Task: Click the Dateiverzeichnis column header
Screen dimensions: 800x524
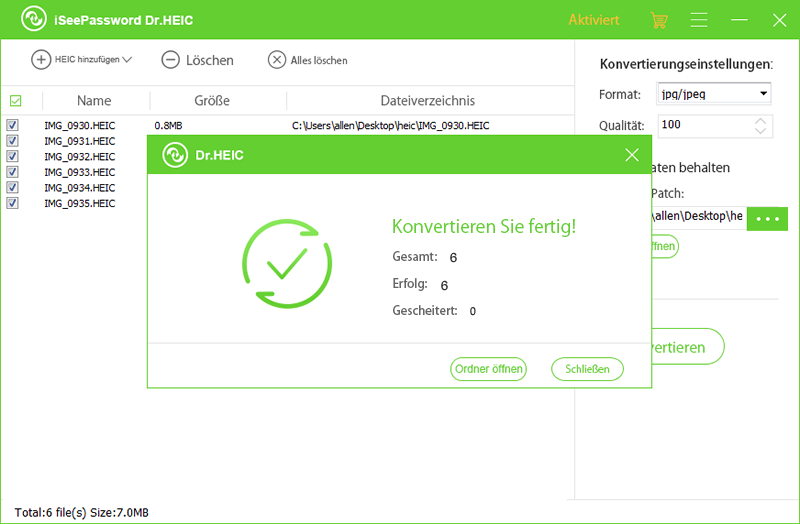Action: (x=428, y=101)
